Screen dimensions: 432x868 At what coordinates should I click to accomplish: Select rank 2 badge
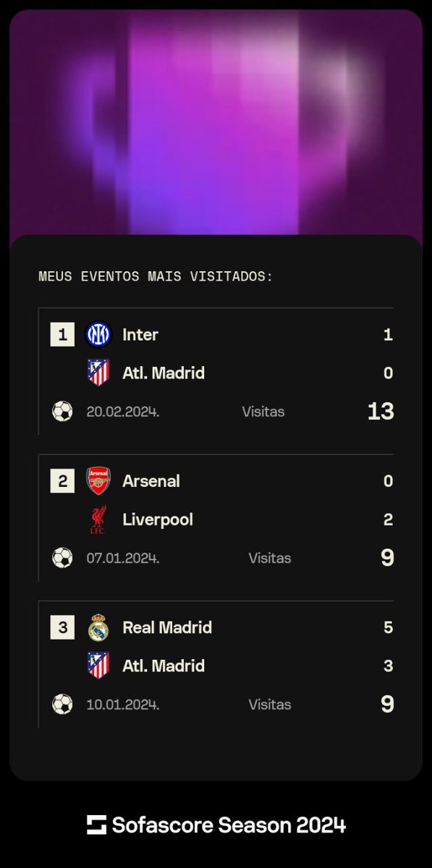coord(62,481)
